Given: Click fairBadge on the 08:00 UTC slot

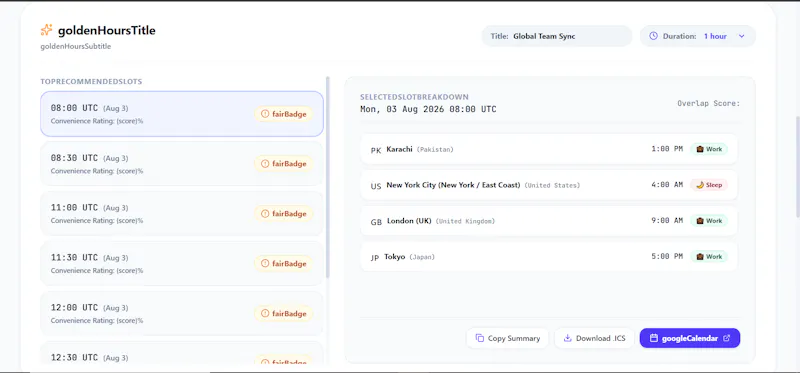Looking at the screenshot, I should coord(284,114).
